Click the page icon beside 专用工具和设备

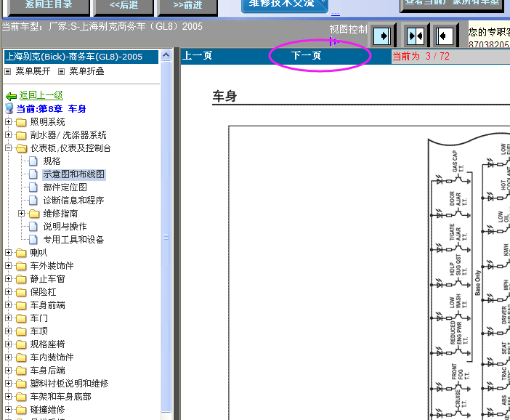33,240
